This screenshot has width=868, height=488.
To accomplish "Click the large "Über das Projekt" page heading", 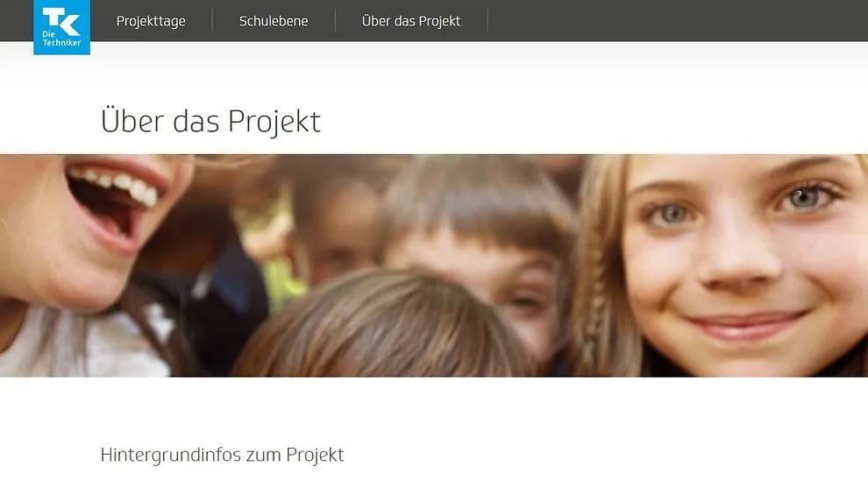I will point(210,121).
